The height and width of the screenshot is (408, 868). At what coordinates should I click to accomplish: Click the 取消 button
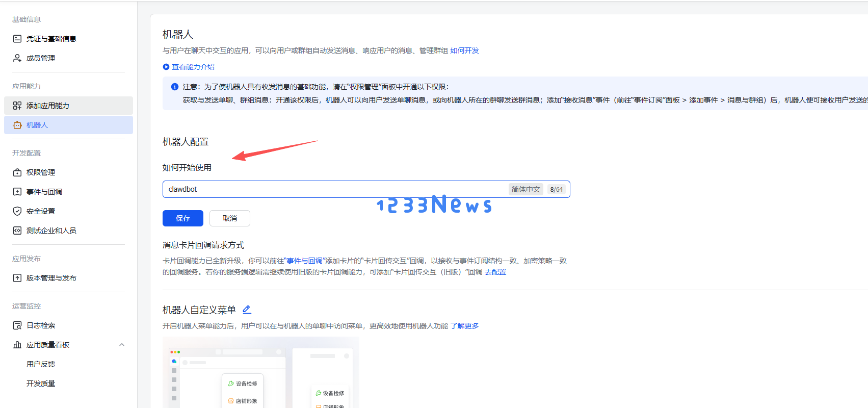pyautogui.click(x=230, y=218)
